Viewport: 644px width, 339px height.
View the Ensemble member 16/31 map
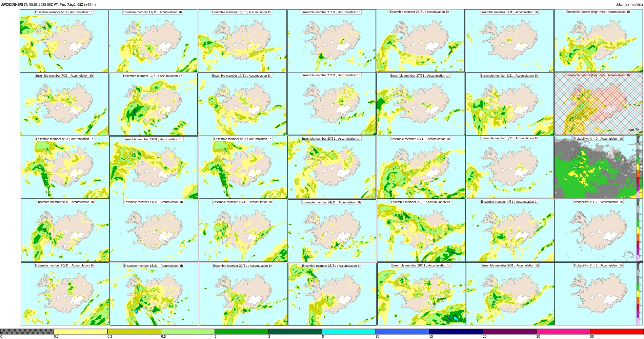(242, 41)
